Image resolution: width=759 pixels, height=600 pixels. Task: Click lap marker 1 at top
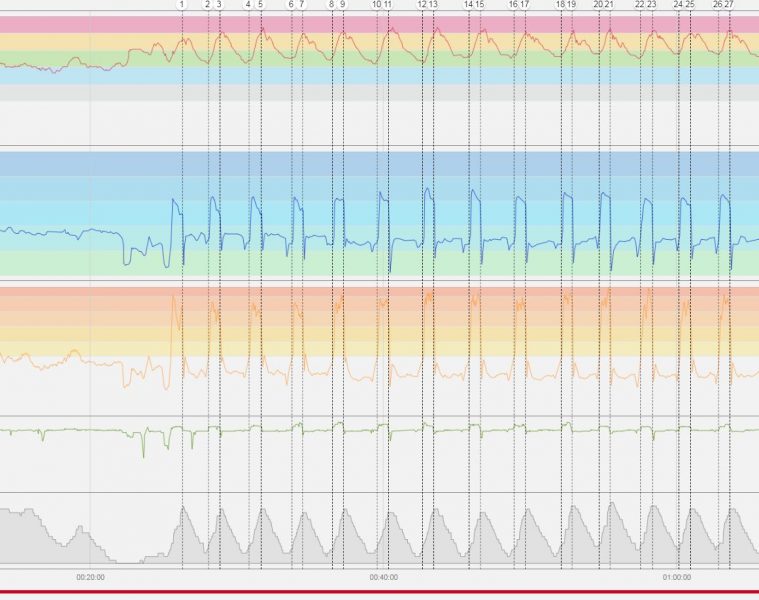pyautogui.click(x=182, y=5)
